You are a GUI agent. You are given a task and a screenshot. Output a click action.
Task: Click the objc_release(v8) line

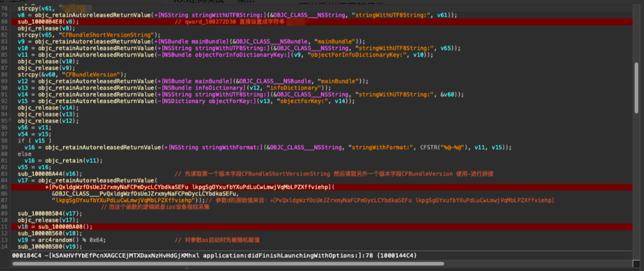46,29
